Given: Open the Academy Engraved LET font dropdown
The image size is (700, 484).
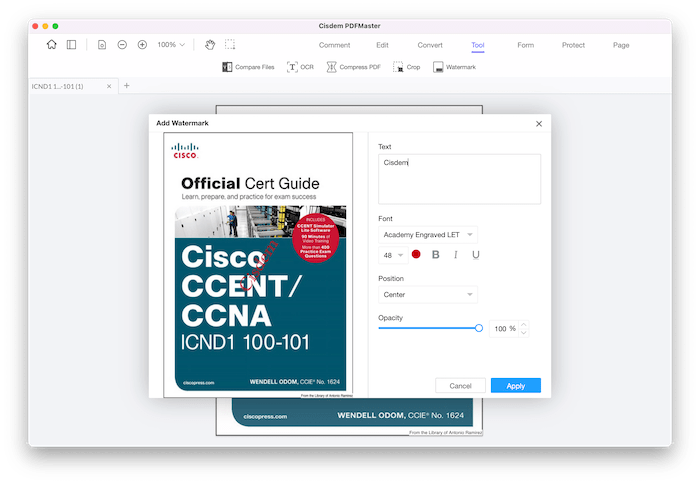Looking at the screenshot, I should (x=428, y=235).
